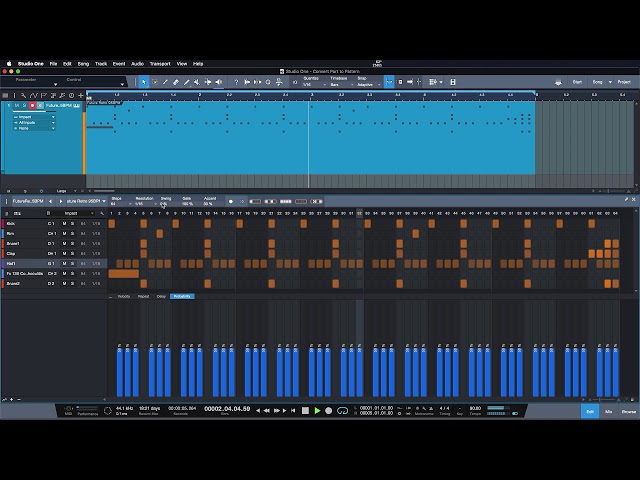Viewport: 640px width, 480px height.
Task: Open the Browse panel button
Action: click(x=629, y=411)
